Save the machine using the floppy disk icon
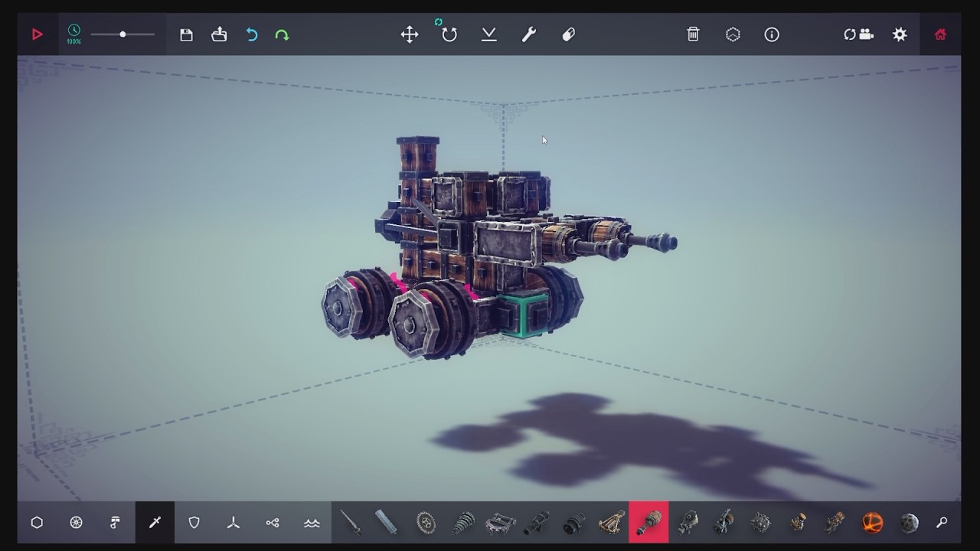The height and width of the screenshot is (551, 980). (186, 34)
